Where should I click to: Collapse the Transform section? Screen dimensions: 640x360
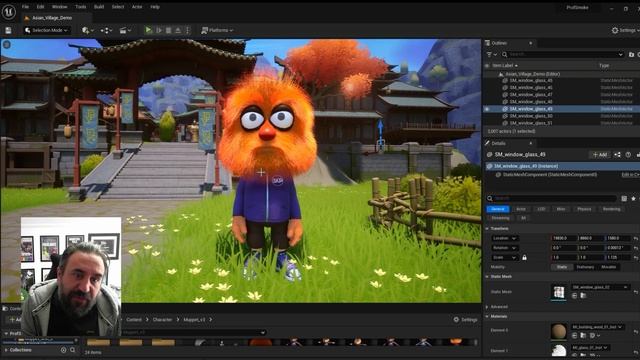click(487, 229)
